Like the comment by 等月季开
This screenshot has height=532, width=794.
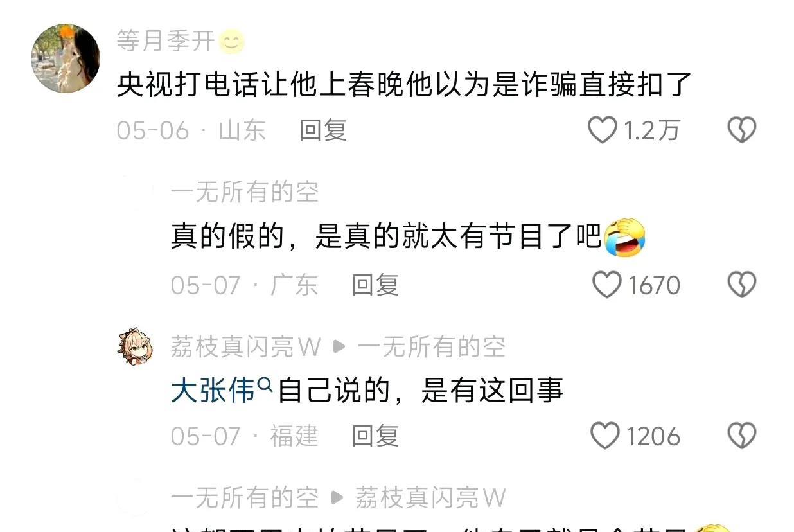pyautogui.click(x=603, y=130)
